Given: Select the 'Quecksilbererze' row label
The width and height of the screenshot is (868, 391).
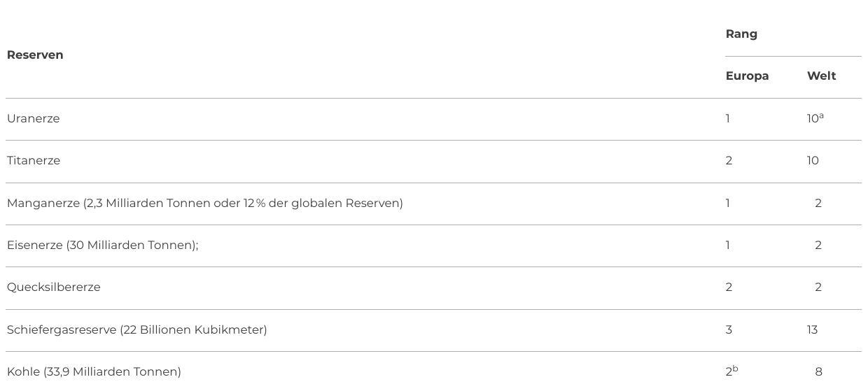Looking at the screenshot, I should (54, 287).
